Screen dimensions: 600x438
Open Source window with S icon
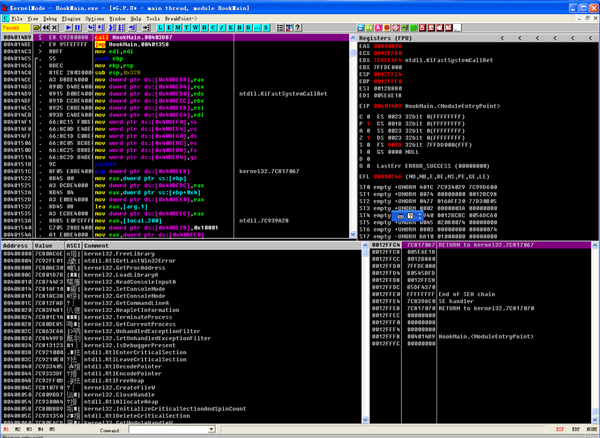(266, 28)
